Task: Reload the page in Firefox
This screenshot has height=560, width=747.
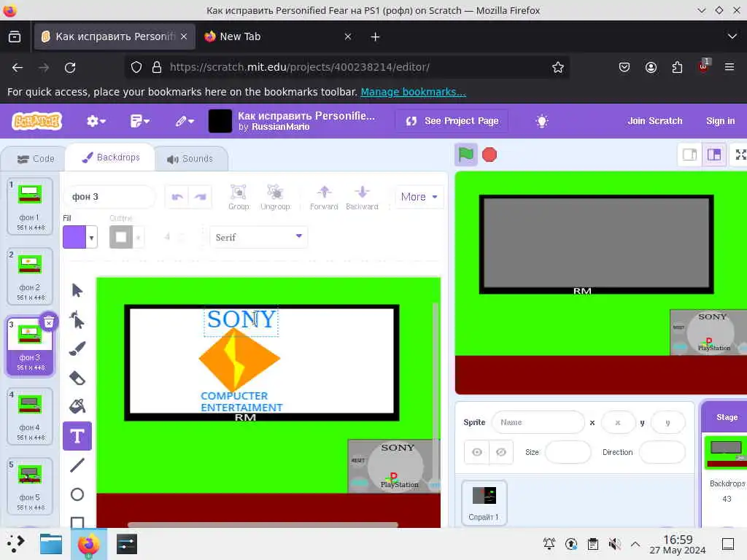Action: (x=70, y=68)
